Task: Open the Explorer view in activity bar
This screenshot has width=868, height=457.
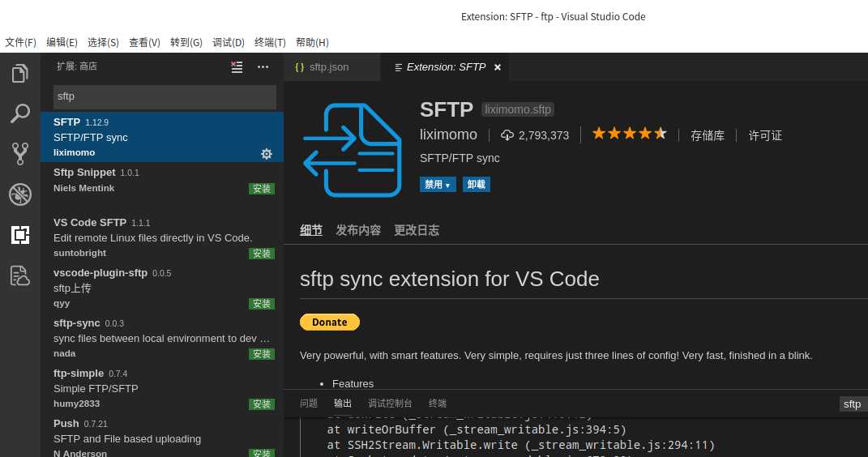Action: [x=20, y=73]
